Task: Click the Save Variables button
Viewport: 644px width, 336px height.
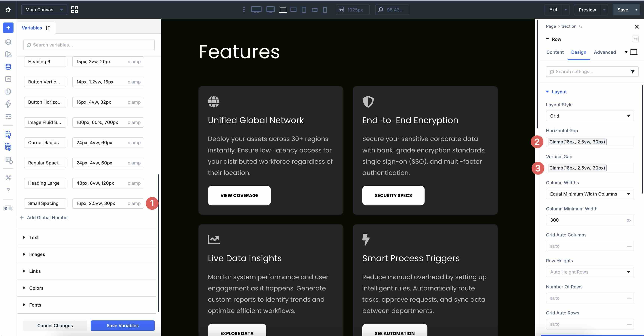Action: 123,325
